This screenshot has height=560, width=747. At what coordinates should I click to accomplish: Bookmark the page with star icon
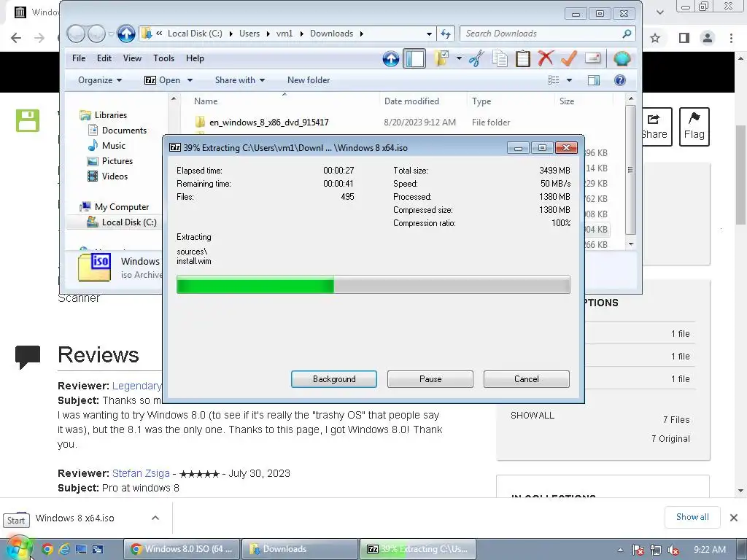pos(655,38)
